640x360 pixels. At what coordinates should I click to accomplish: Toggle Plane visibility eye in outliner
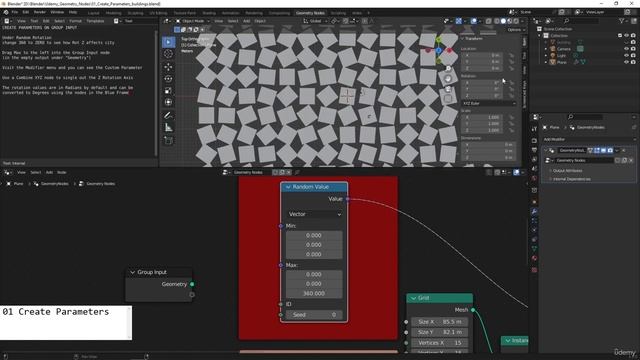(x=627, y=62)
